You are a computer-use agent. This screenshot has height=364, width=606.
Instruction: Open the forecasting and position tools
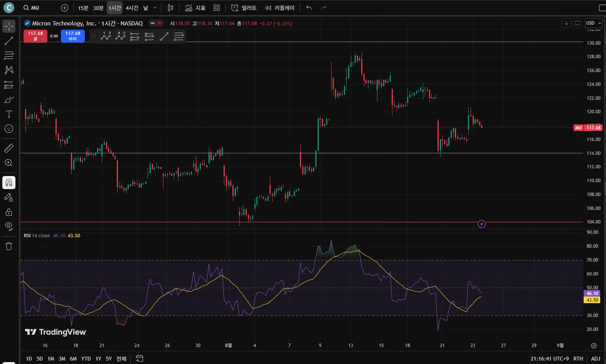tap(9, 85)
